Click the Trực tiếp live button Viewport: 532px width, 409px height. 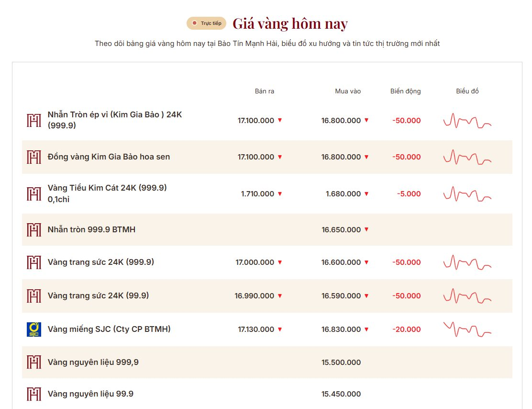[206, 23]
